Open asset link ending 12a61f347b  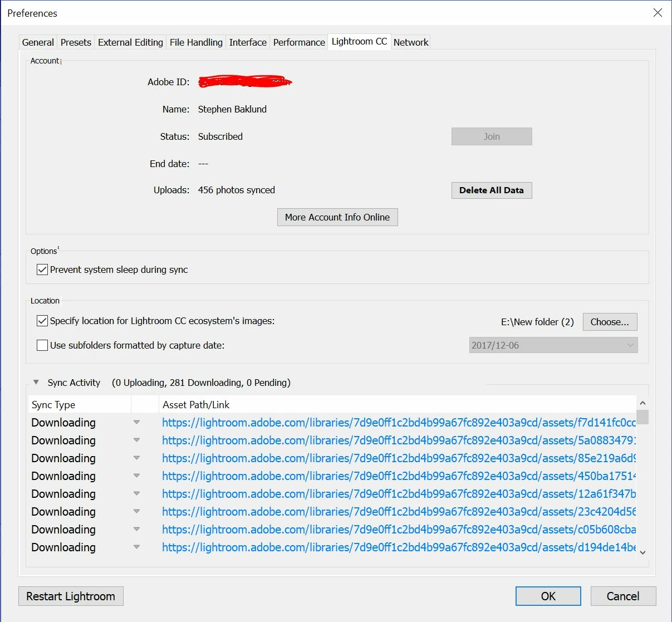click(x=399, y=494)
